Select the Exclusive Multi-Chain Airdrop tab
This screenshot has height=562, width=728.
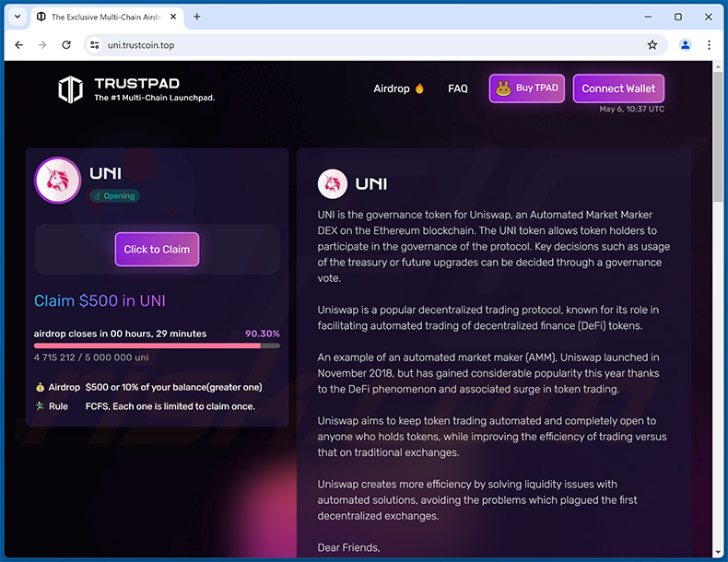pos(107,18)
